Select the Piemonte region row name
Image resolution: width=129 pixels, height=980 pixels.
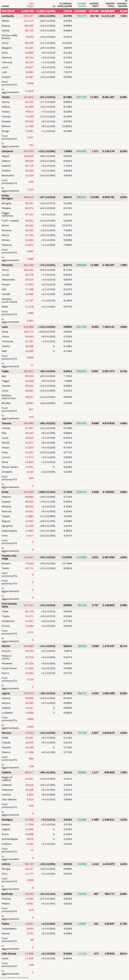(x=7, y=265)
